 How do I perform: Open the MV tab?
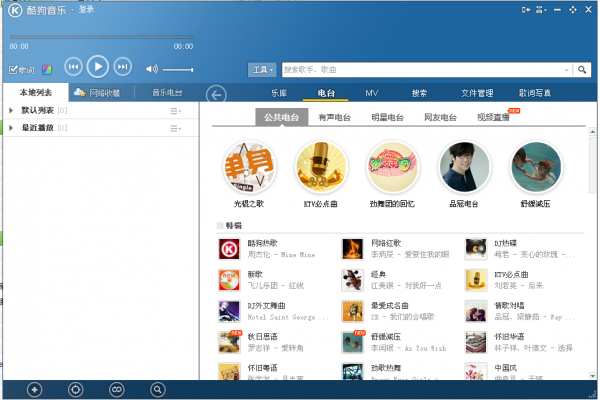(372, 93)
